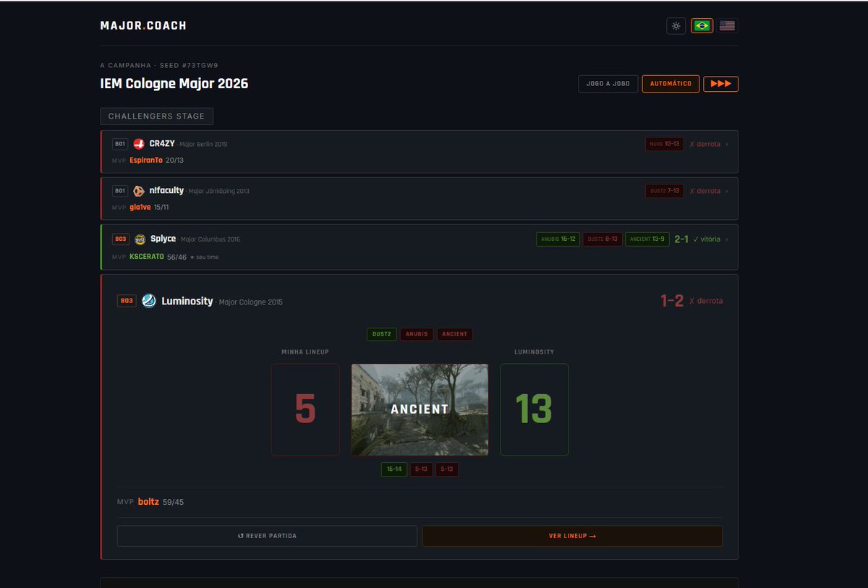Click MVP player name boltz
868x588 pixels.
point(148,502)
